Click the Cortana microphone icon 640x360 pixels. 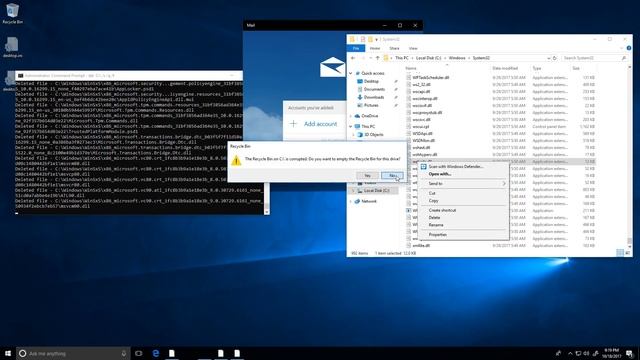pyautogui.click(x=124, y=353)
